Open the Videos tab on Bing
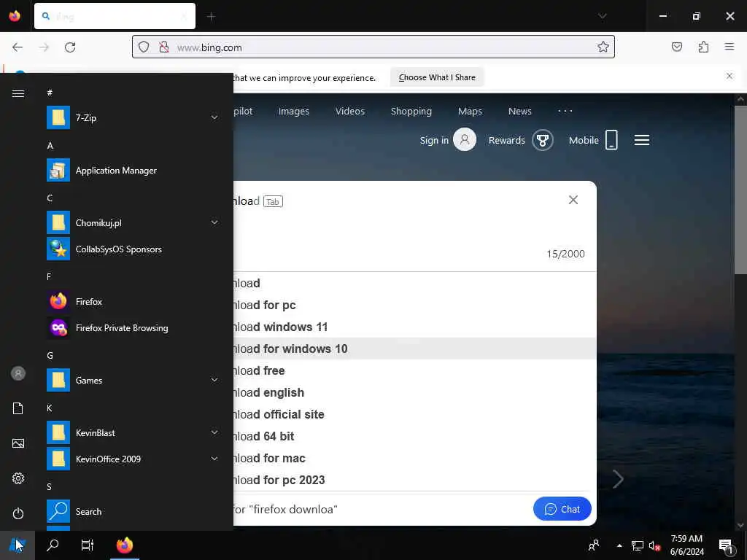747x560 pixels. 349,111
